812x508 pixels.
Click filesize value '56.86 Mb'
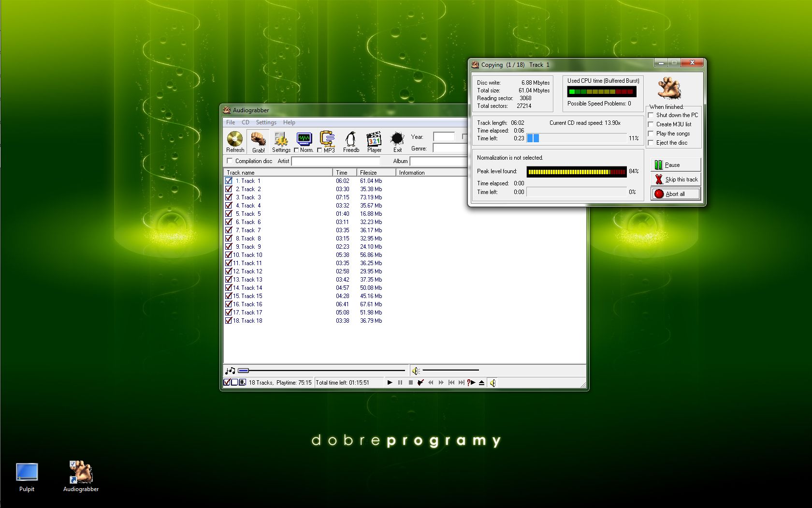[371, 255]
